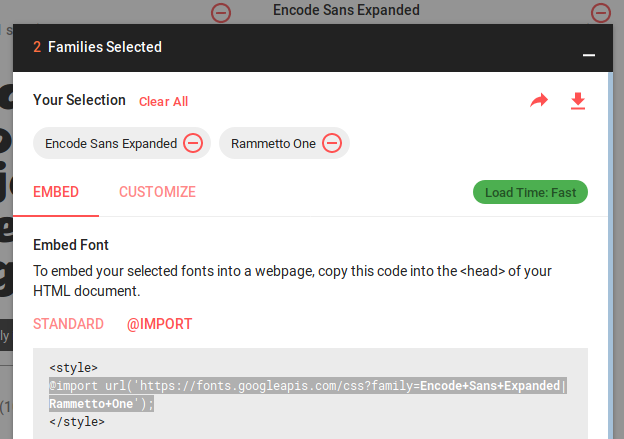The width and height of the screenshot is (624, 439).
Task: Click the Encode Sans Expanded title in background page
Action: pos(346,10)
